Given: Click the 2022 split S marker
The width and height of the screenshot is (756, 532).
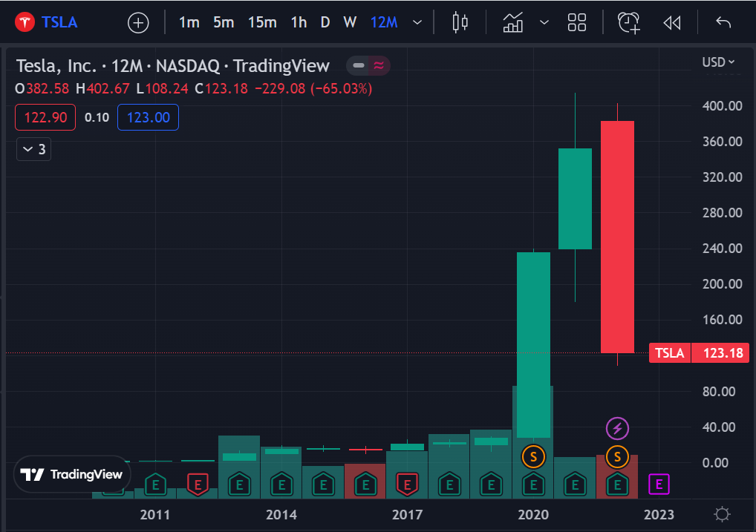Looking at the screenshot, I should 617,456.
